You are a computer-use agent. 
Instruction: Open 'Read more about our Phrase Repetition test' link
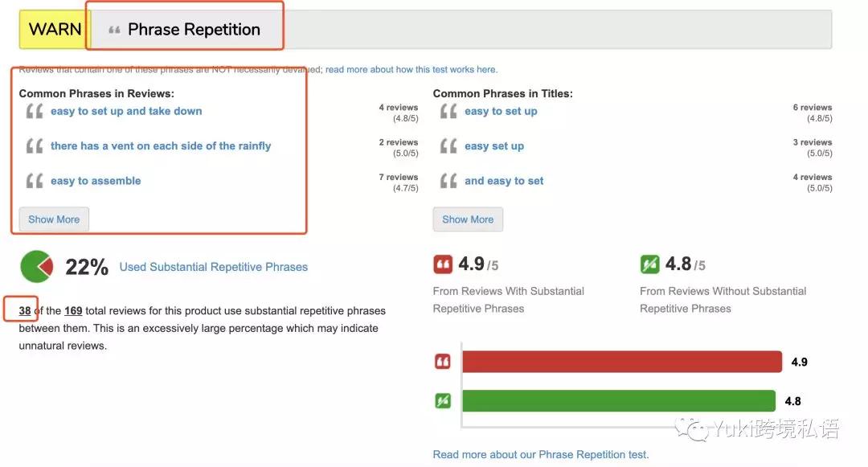[540, 454]
